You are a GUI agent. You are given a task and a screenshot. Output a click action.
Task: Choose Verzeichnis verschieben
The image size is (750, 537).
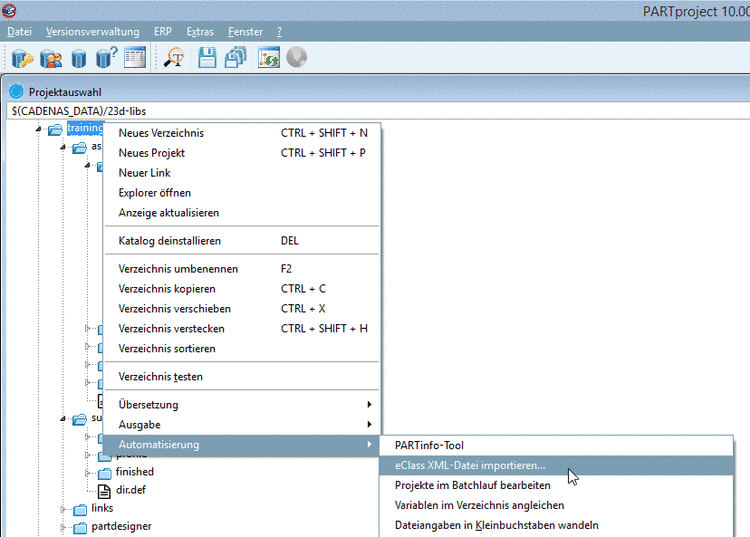click(x=242, y=309)
